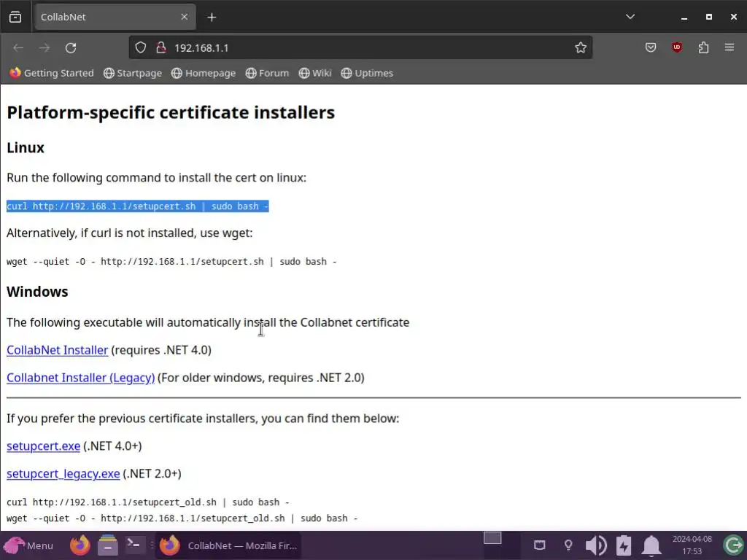This screenshot has height=560, width=747.
Task: Focus the 192.168.1.1 address bar
Action: (360, 47)
